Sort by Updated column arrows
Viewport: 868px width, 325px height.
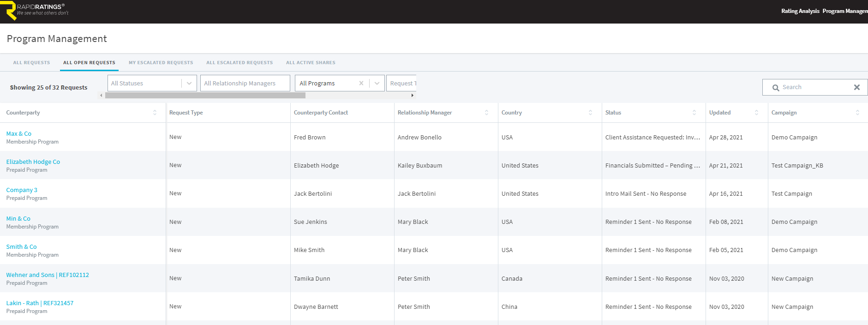click(756, 113)
